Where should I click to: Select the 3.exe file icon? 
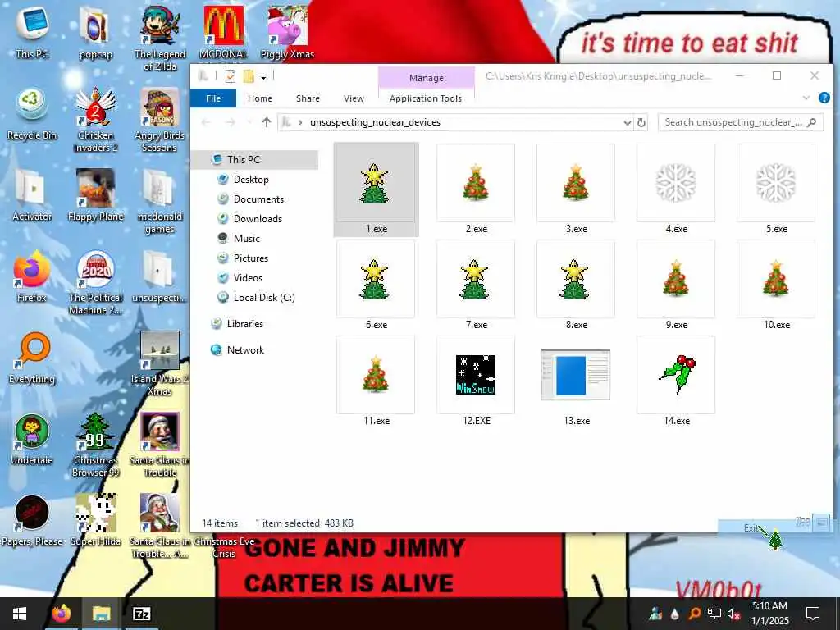point(576,189)
